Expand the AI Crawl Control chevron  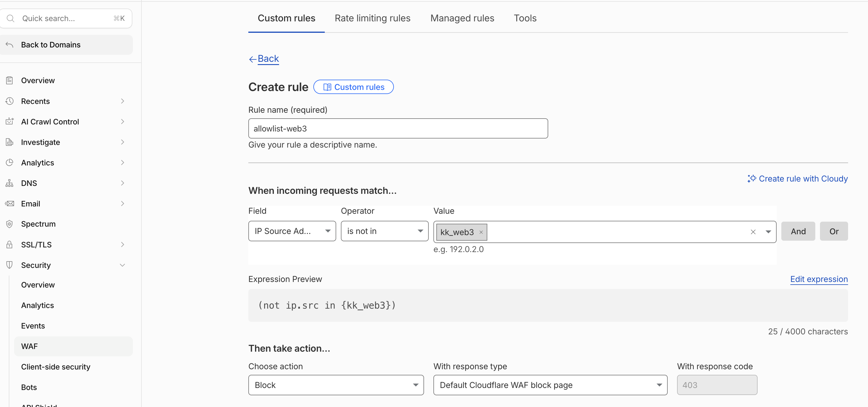[122, 121]
